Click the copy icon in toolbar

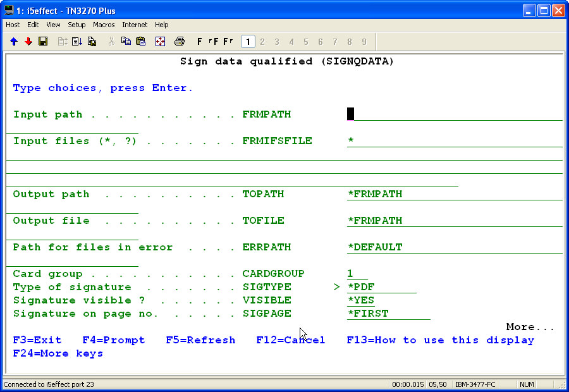(x=126, y=42)
